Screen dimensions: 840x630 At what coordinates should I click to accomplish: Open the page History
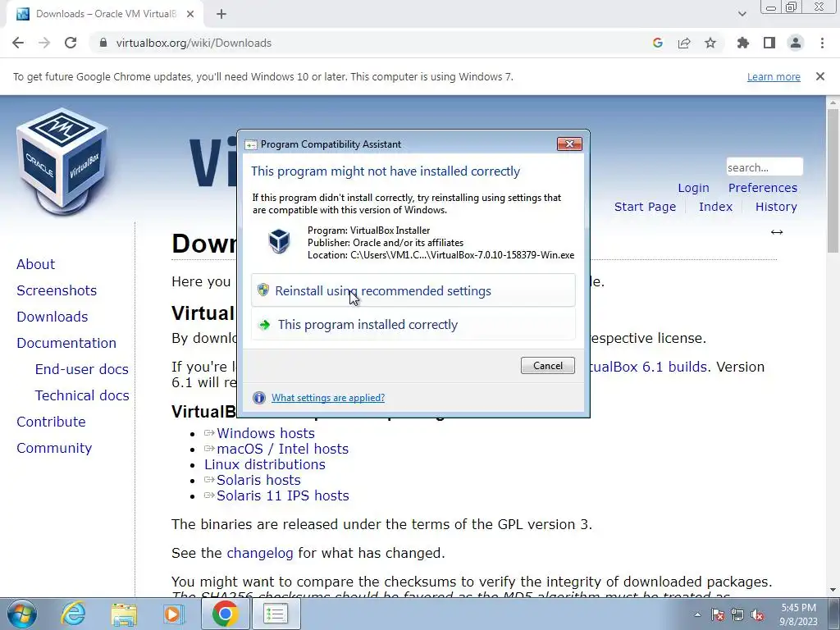(x=776, y=207)
